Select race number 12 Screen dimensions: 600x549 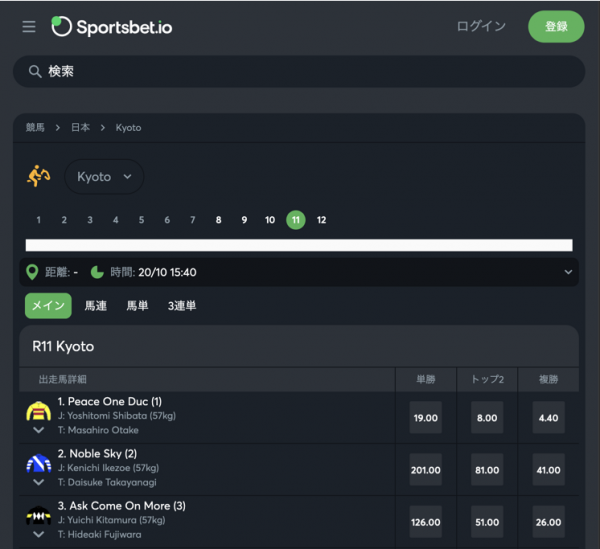click(321, 220)
